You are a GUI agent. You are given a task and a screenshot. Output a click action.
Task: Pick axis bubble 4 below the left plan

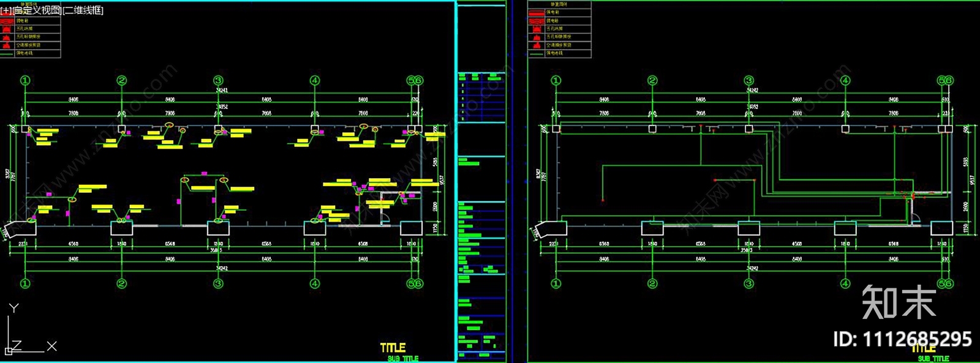[x=315, y=283]
